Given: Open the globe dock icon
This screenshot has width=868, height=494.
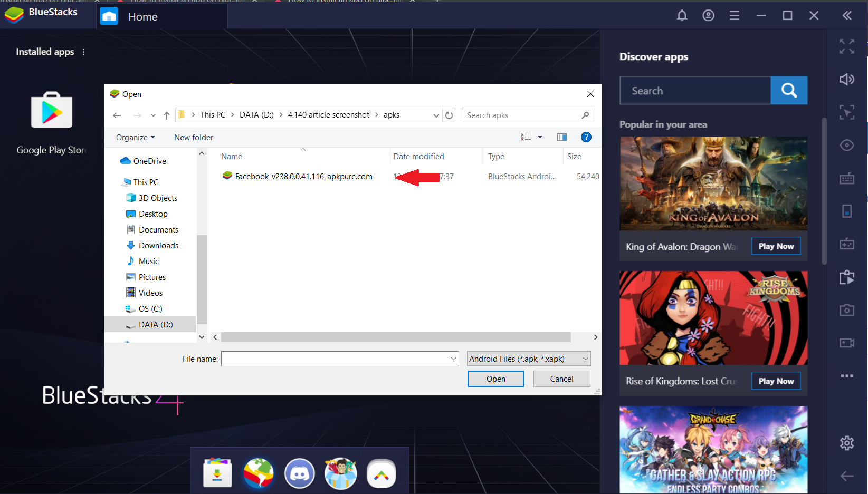Looking at the screenshot, I should 259,473.
